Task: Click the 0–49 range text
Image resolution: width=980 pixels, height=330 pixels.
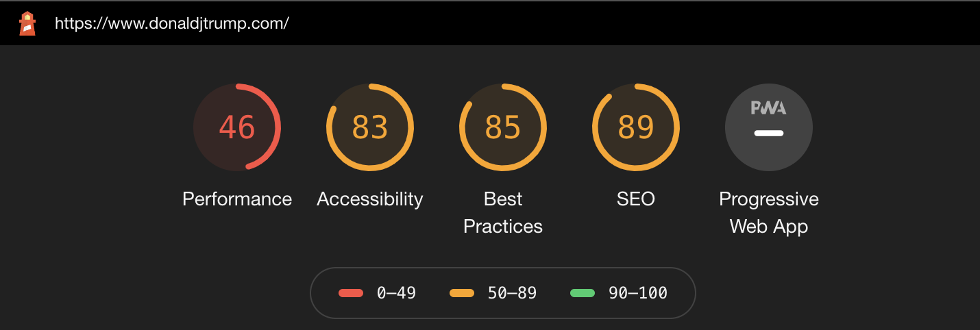Action: (x=396, y=293)
